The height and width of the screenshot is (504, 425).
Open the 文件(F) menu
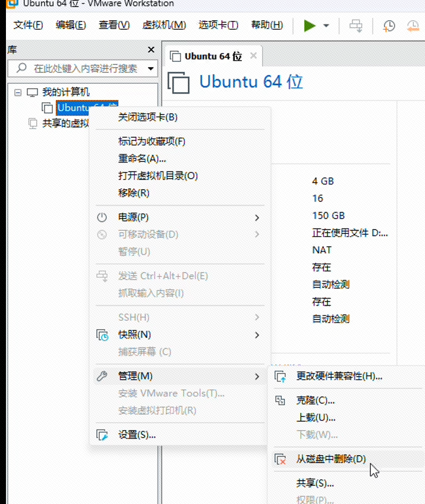[x=29, y=25]
